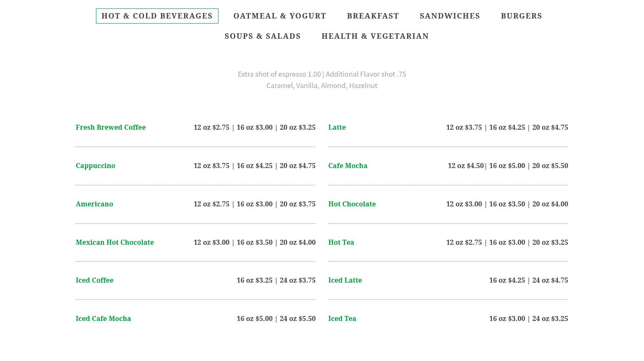Click Mexican Hot Chocolate item
Screen dimensions: 644x361
pos(114,242)
